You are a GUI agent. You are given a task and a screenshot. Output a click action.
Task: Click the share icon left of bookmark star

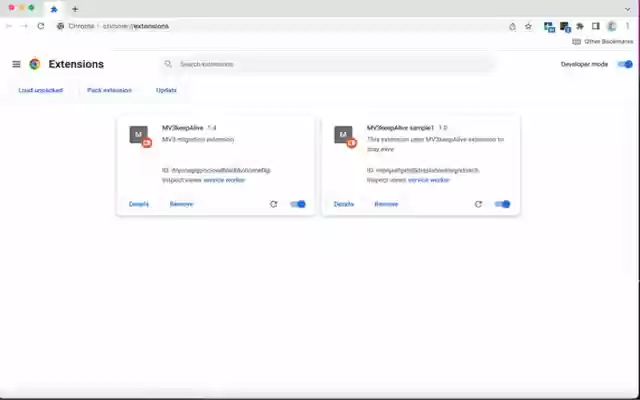(513, 27)
